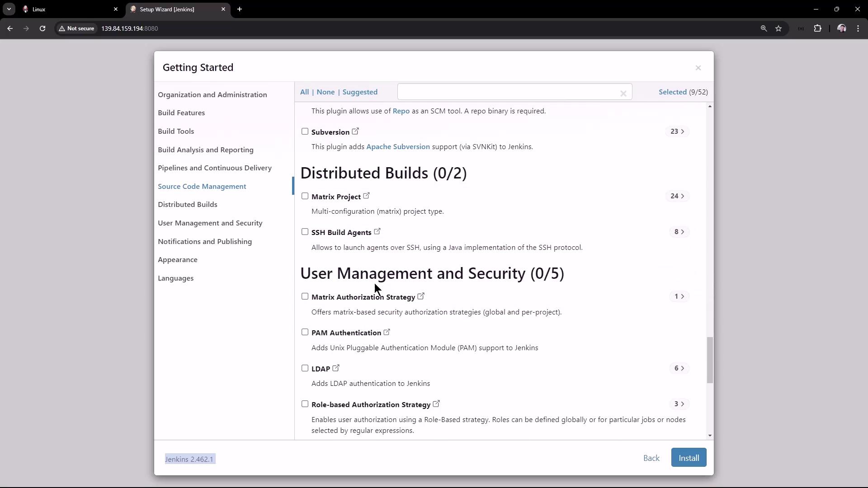
Task: Check the SSH Build Agents plugin
Action: point(305,232)
